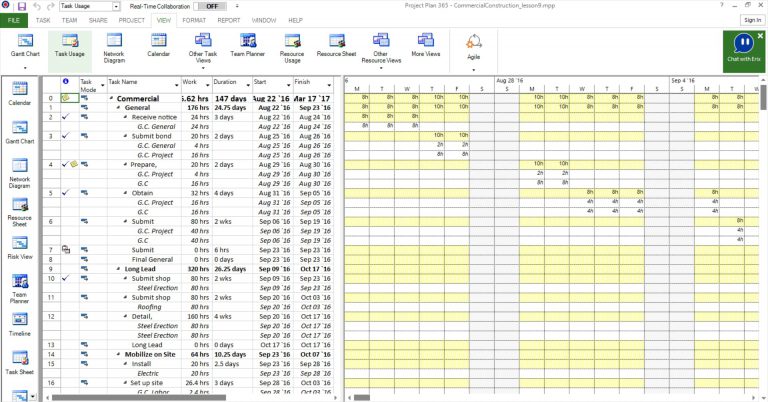Open Other Task Views ribbon menu

coord(203,49)
